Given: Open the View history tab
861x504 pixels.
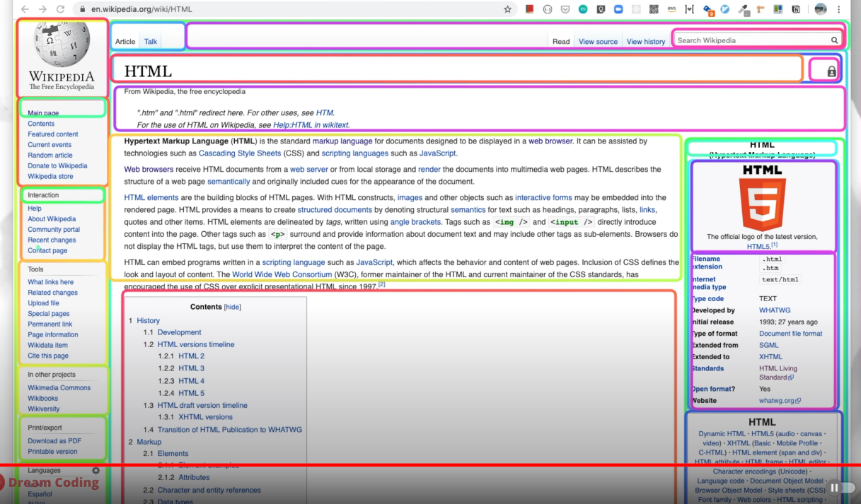Looking at the screenshot, I should pyautogui.click(x=646, y=42).
